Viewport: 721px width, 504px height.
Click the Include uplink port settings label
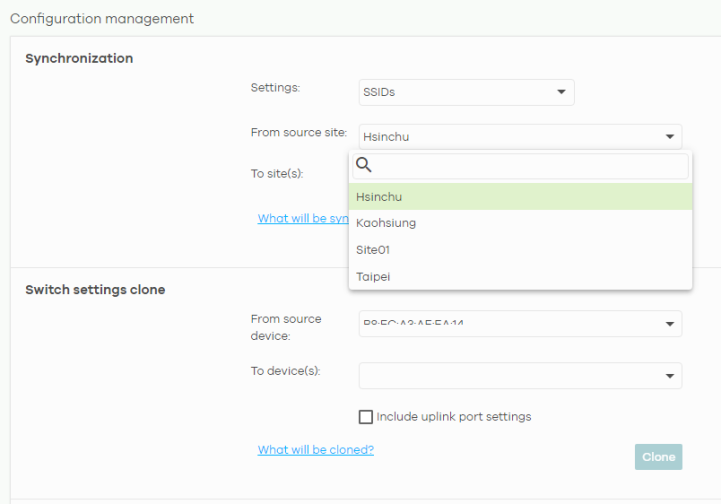tap(453, 417)
